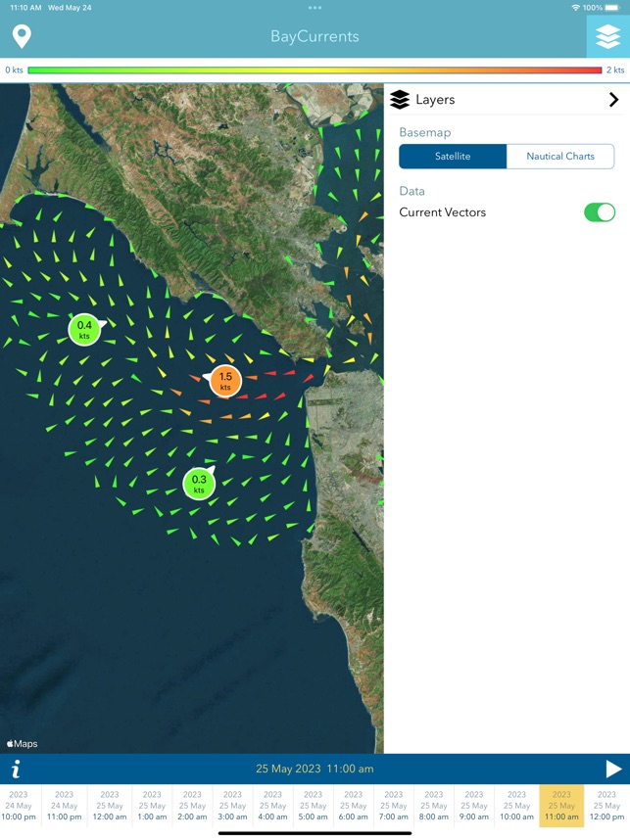Select the 25 May 12:00 pm time slot
The image size is (630, 840).
click(606, 806)
